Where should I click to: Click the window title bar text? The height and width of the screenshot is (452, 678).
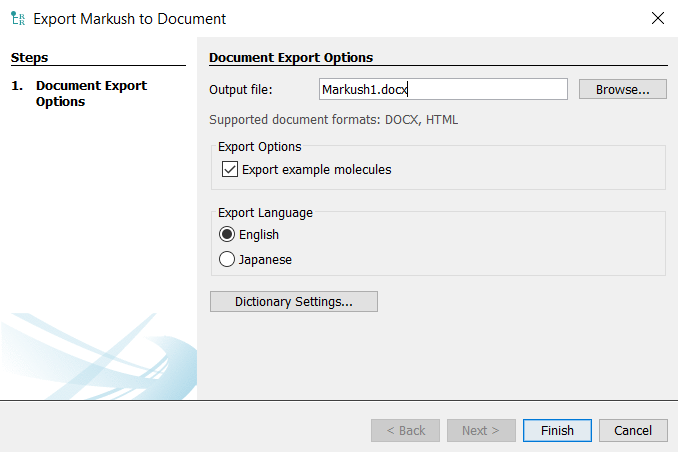[130, 18]
